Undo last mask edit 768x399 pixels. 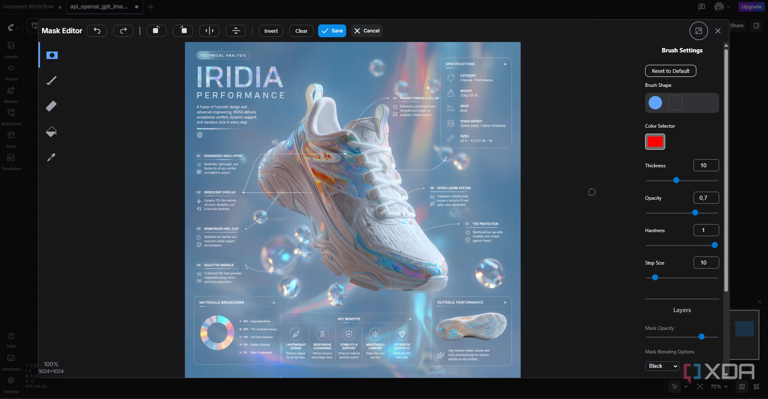pos(97,31)
